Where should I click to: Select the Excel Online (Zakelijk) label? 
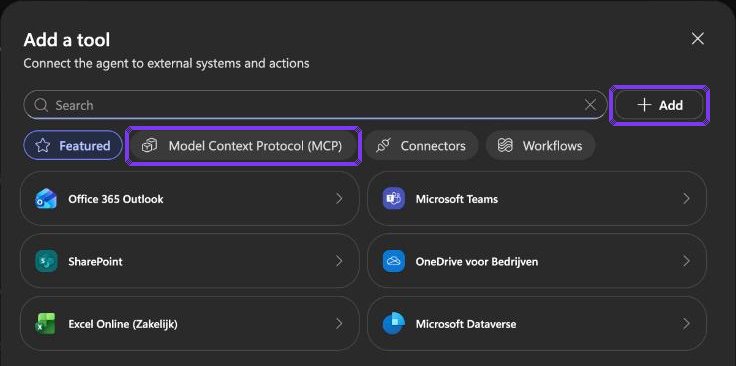pos(123,324)
